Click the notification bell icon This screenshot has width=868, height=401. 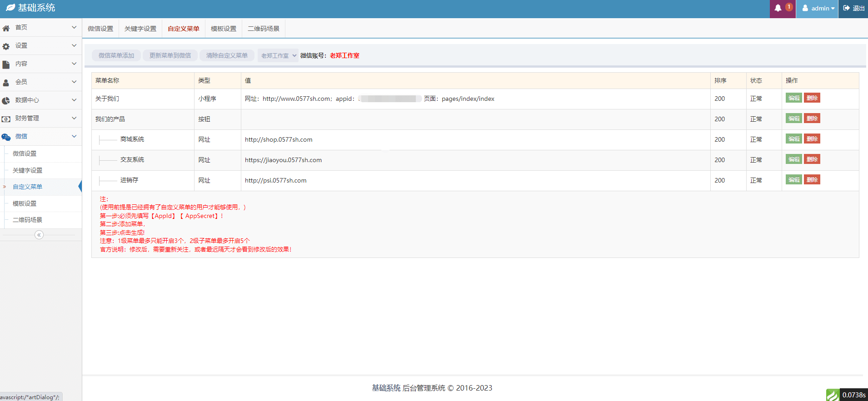[778, 8]
